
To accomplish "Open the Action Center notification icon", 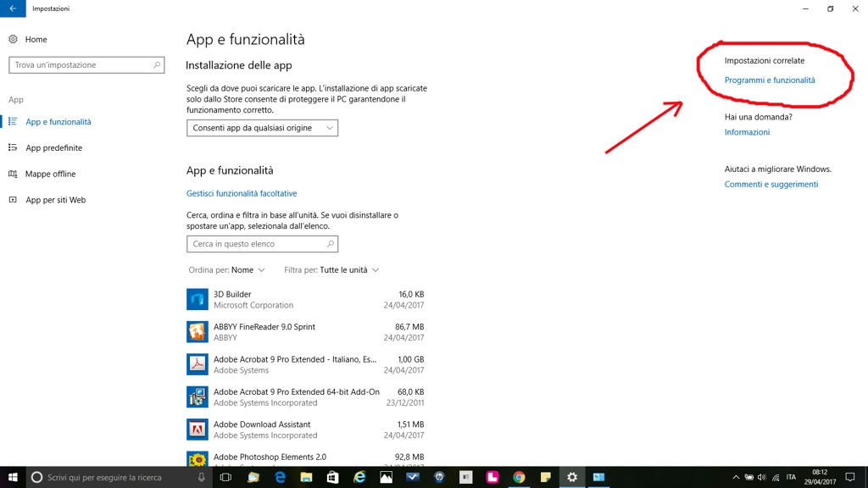I will point(849,478).
